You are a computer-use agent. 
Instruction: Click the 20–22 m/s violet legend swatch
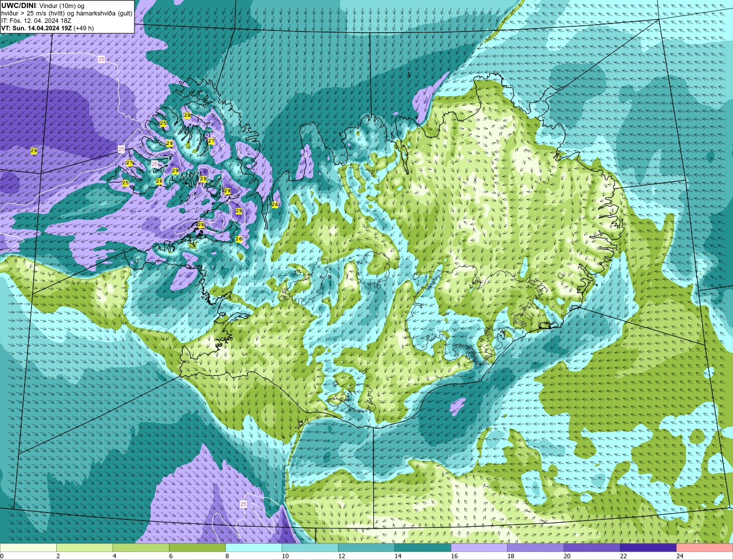(x=592, y=547)
